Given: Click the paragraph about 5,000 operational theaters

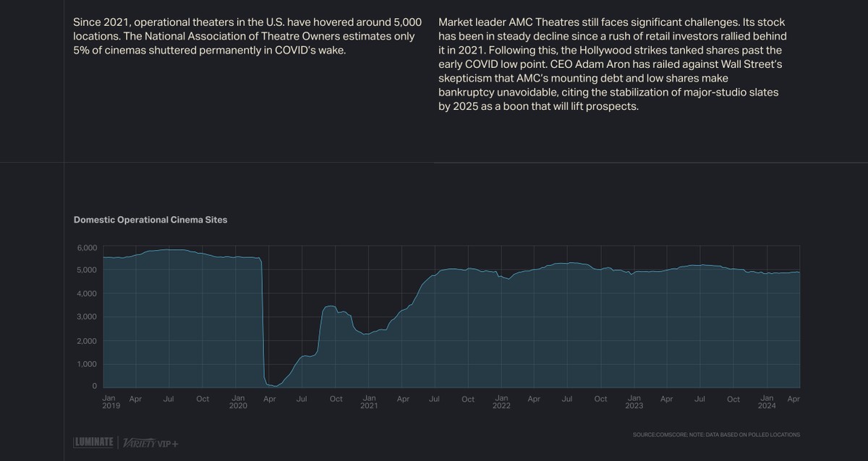Looking at the screenshot, I should [247, 38].
